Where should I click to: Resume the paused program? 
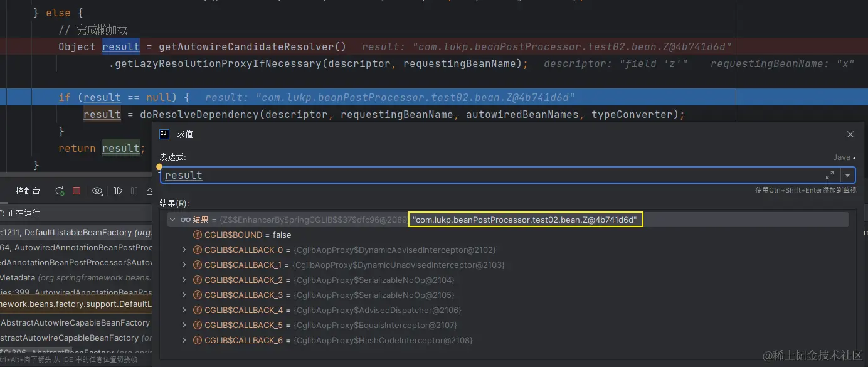(117, 191)
